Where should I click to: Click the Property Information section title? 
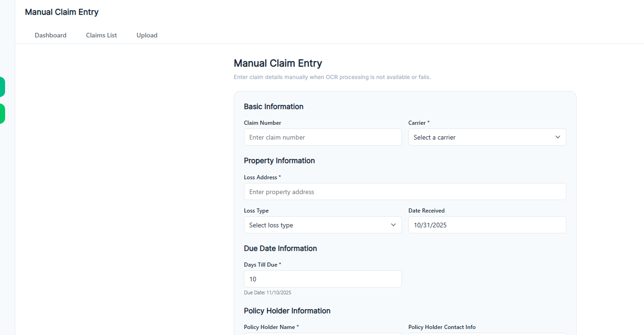(x=279, y=160)
